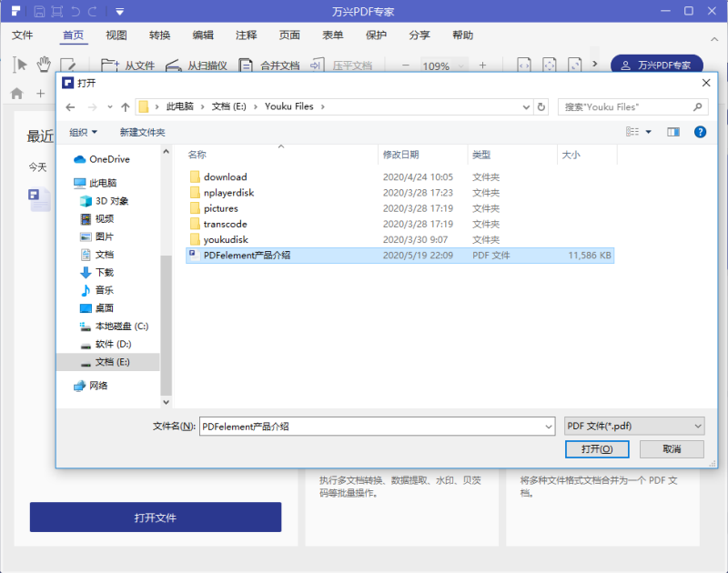
Task: Open the 转换 ribbon tab
Action: [x=159, y=35]
